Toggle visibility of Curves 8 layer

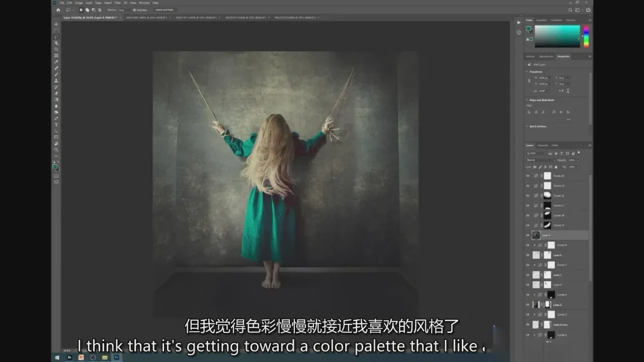coord(528,245)
